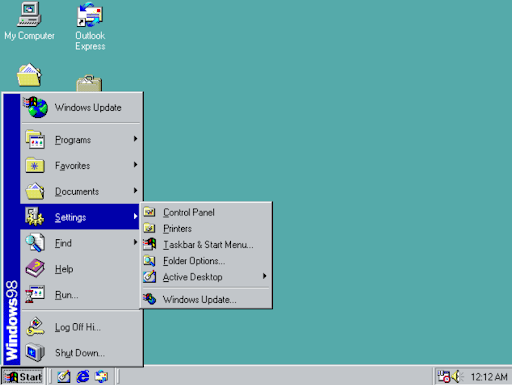Screen dimensions: 512x385
Task: Open Printers from Settings submenu
Action: (206, 228)
